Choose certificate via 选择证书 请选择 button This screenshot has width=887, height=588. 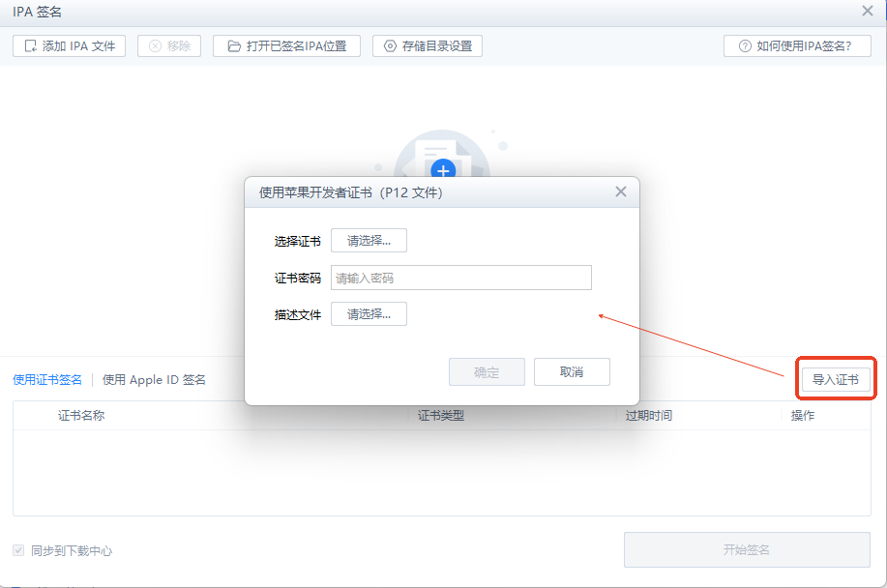[369, 241]
